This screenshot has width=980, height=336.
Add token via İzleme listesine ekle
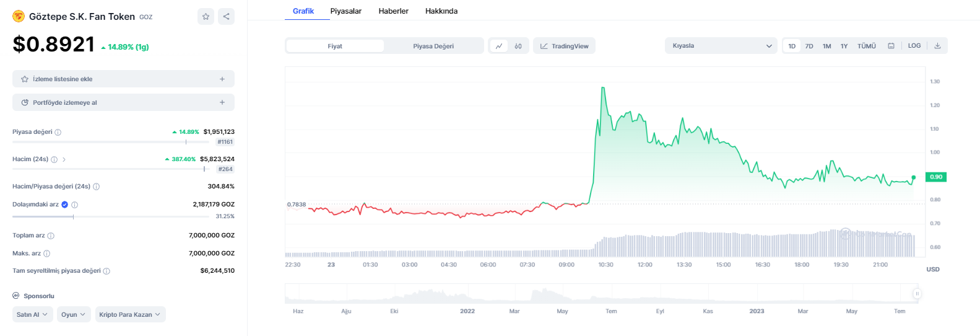tap(123, 79)
